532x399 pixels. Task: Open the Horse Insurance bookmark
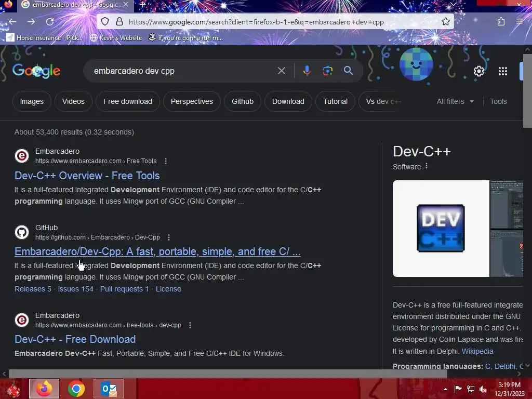(45, 37)
